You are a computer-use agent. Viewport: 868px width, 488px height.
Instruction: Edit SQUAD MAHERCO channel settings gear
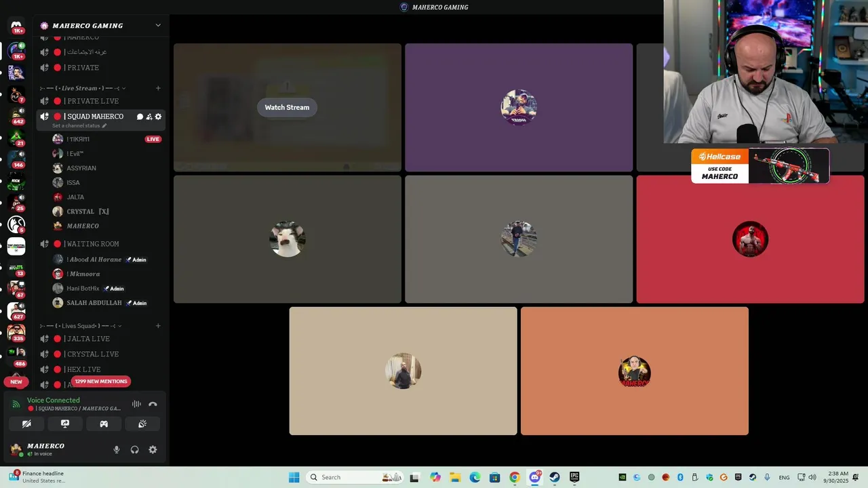pyautogui.click(x=158, y=117)
